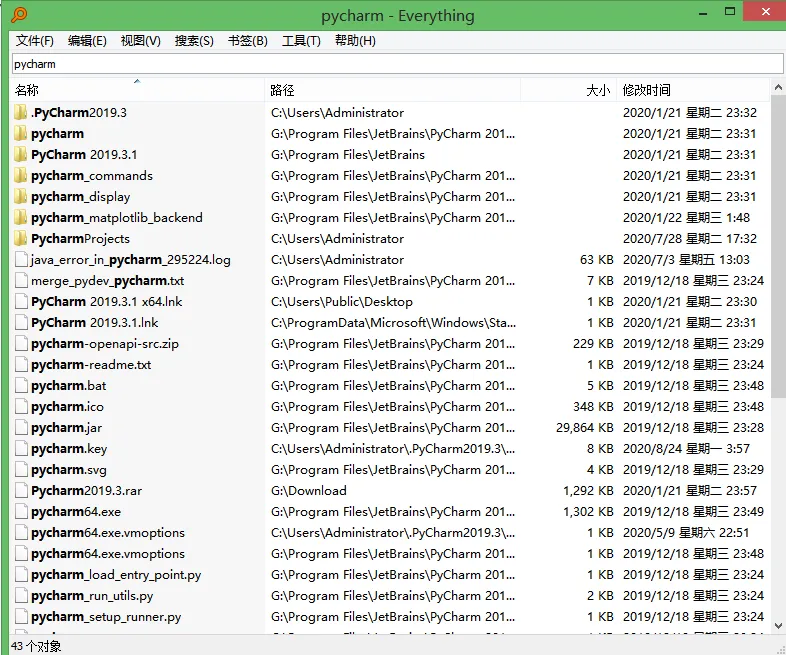Screen dimensions: 786x655
Task: Maximize the Everything window
Action: (730, 11)
